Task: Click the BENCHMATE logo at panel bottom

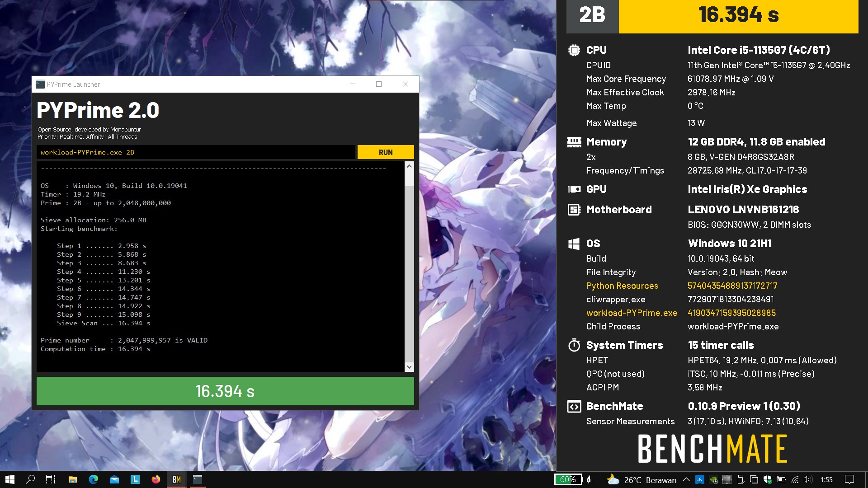Action: point(712,449)
